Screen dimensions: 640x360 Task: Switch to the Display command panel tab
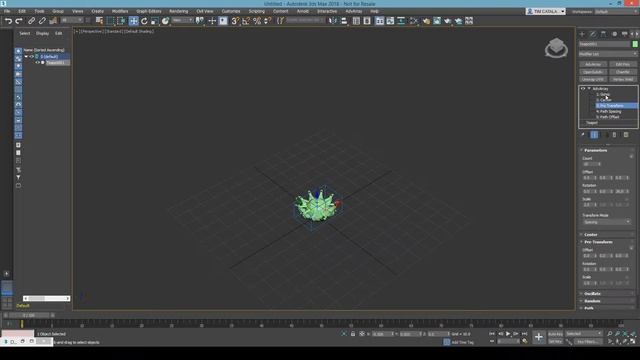coord(624,34)
